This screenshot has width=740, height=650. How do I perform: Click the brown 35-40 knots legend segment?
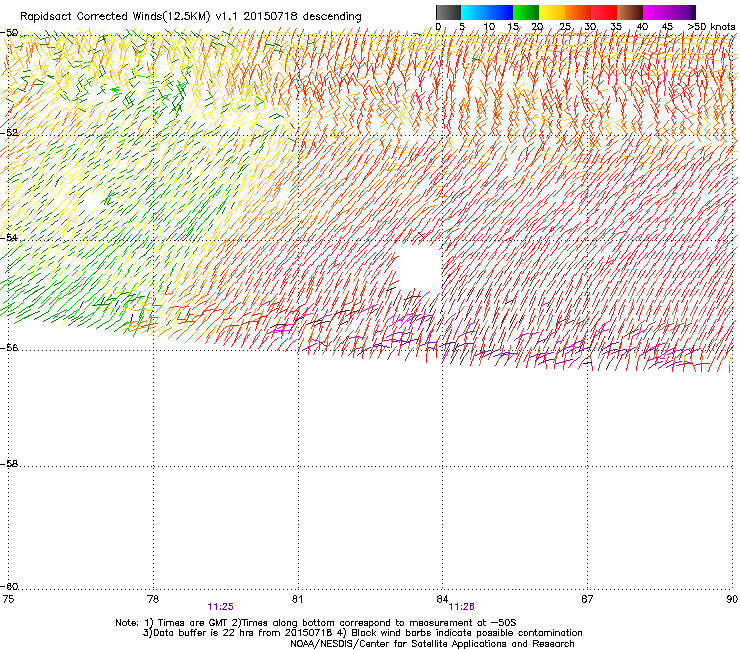630,12
